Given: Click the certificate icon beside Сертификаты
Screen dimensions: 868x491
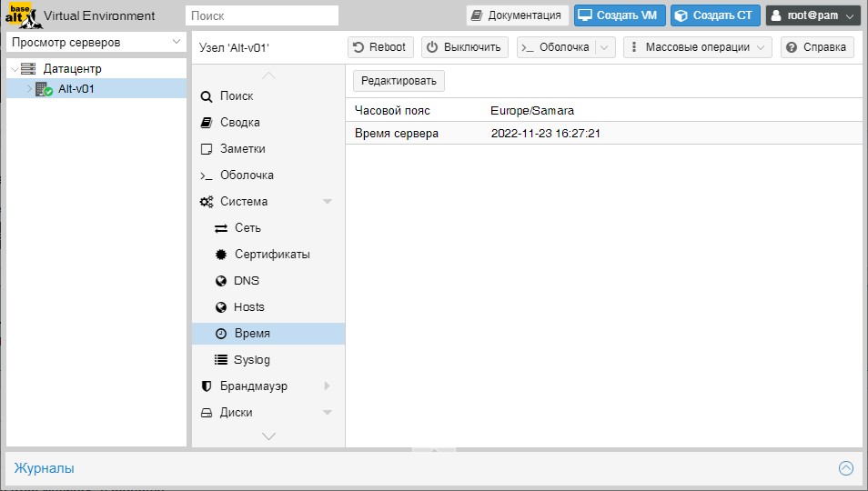Looking at the screenshot, I should (221, 255).
